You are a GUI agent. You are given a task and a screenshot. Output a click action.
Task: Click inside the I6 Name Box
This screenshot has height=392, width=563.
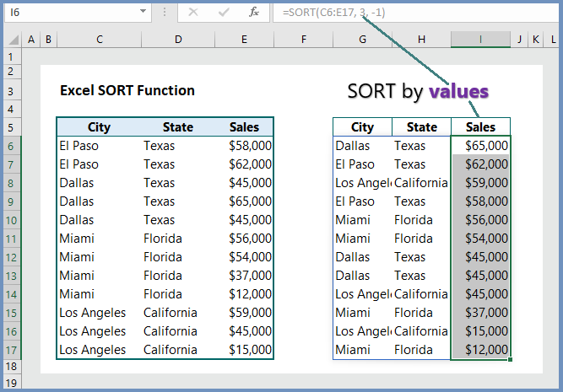click(x=72, y=13)
